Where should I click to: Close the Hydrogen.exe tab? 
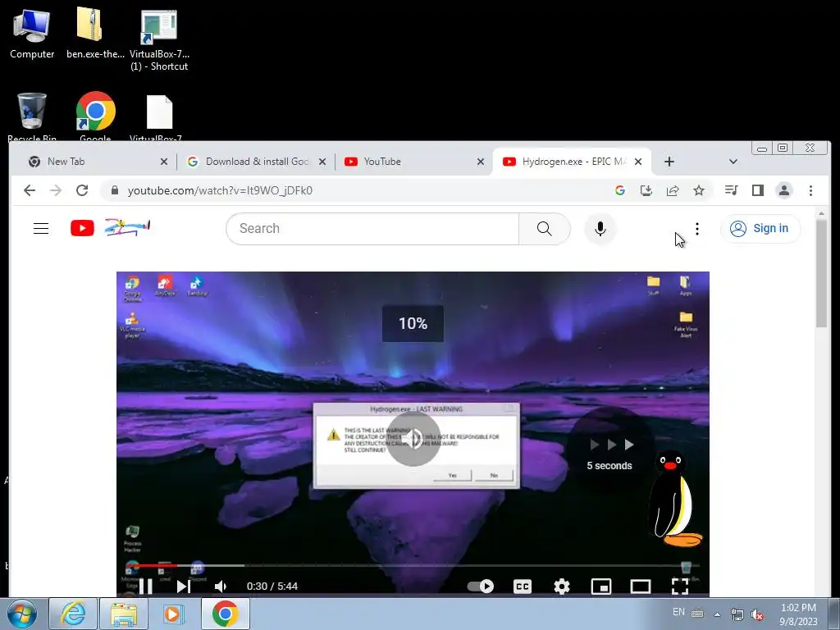coord(638,162)
